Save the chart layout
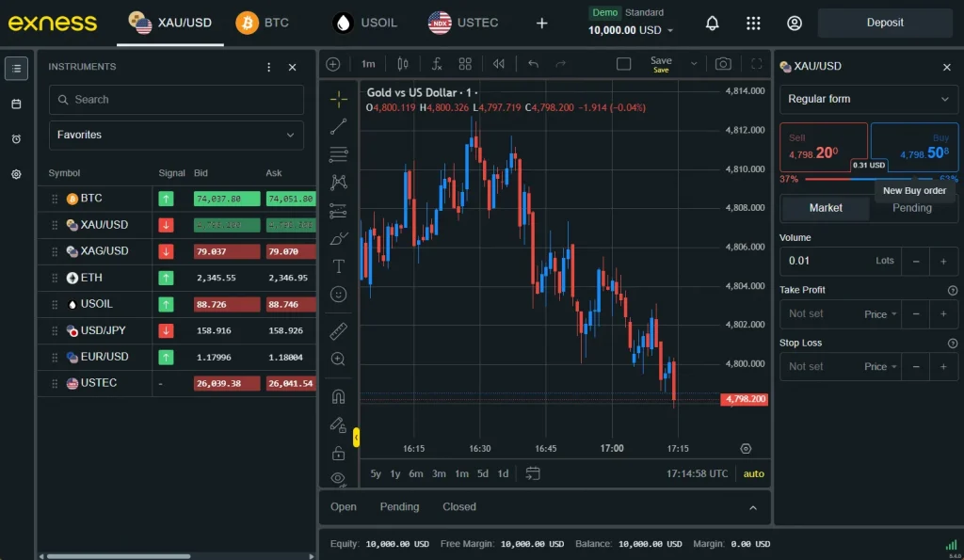964x560 pixels. tap(661, 64)
